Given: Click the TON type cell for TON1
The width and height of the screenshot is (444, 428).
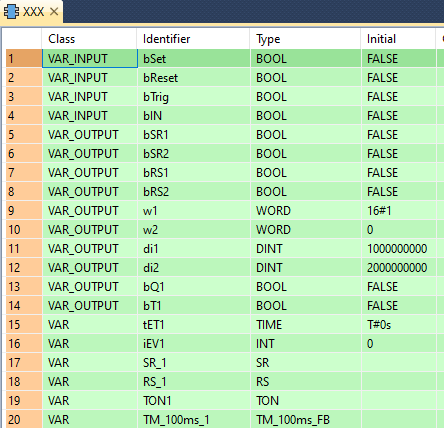Looking at the screenshot, I should coord(306,401).
